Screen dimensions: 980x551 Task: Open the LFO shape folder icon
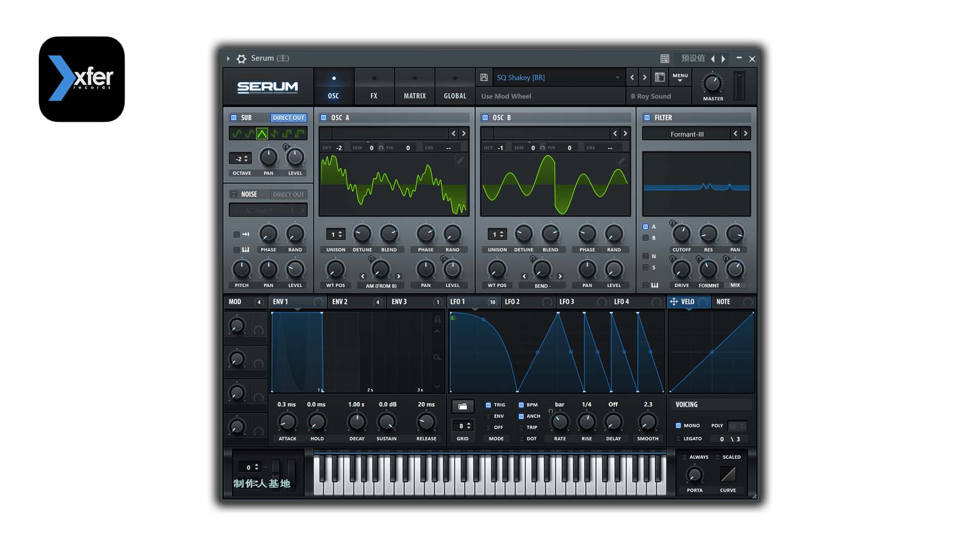pos(463,407)
